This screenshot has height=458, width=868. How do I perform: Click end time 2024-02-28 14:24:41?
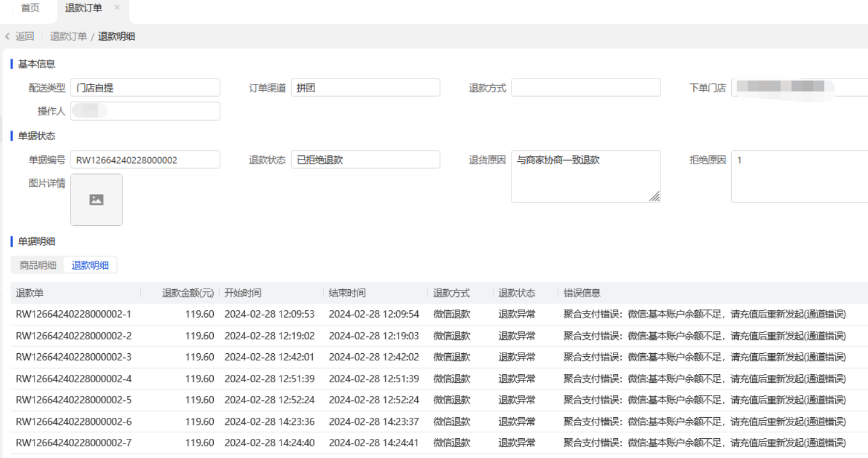[374, 443]
